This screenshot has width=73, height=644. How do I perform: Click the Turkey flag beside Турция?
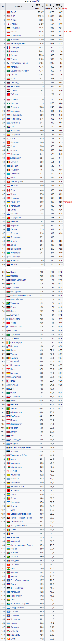(8, 59)
